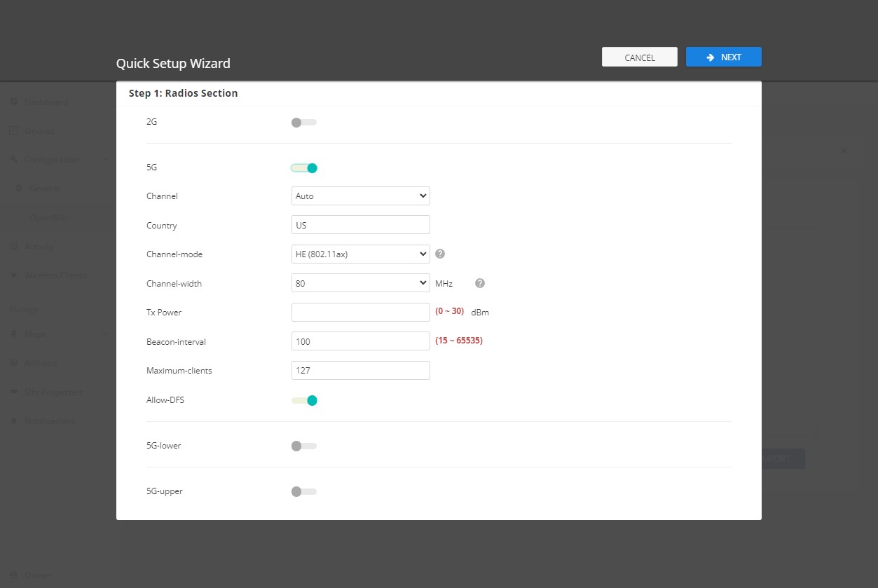This screenshot has height=588, width=878.
Task: Click the "Beacon-interval" label
Action: pyautogui.click(x=176, y=342)
